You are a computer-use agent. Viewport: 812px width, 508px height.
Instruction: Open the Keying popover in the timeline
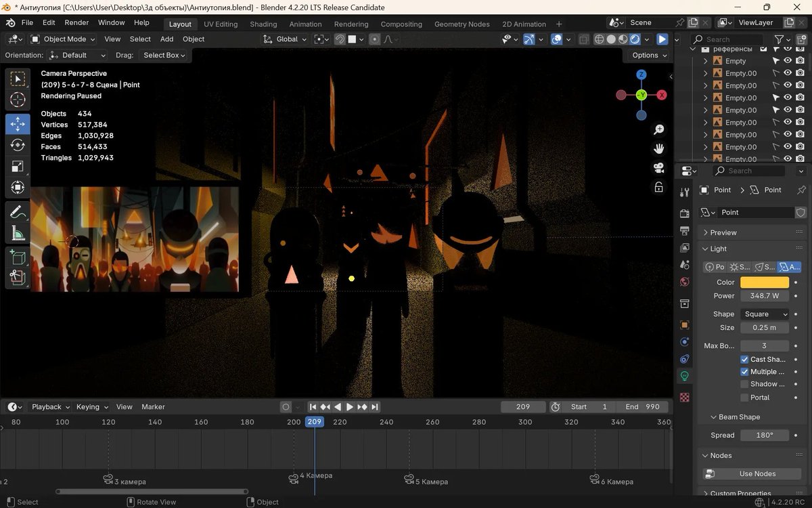[x=92, y=407]
